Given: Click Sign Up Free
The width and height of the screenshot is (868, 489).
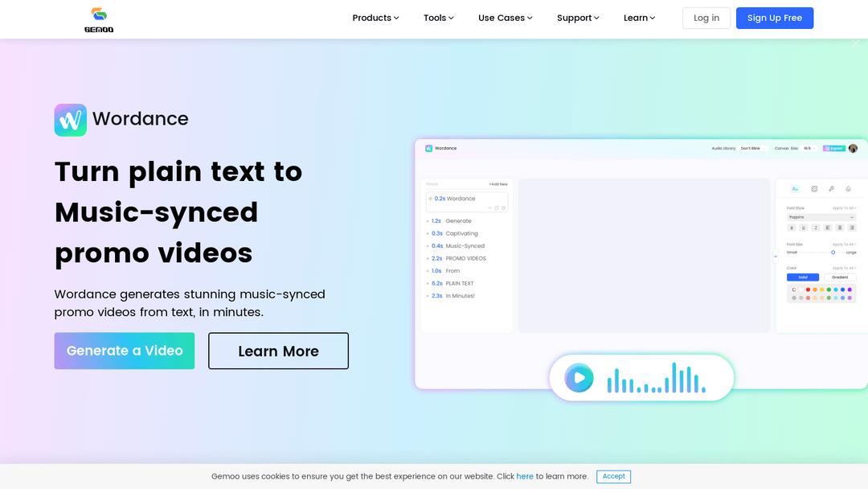Looking at the screenshot, I should pos(775,18).
